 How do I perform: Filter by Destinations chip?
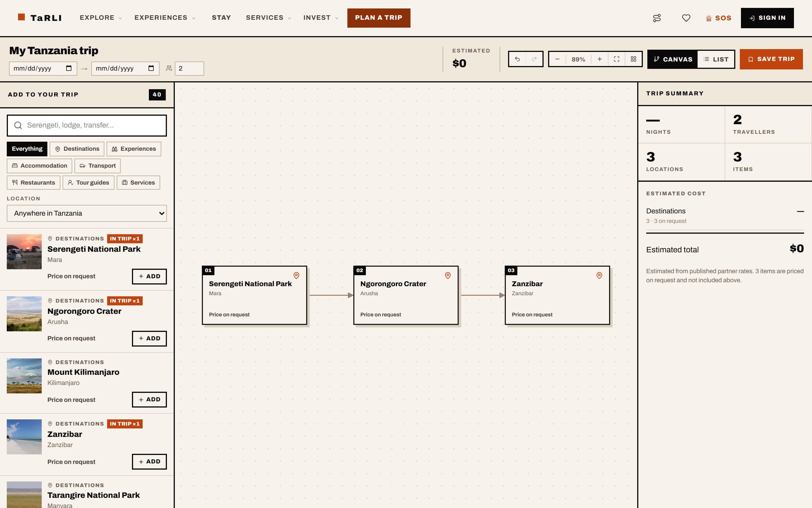77,149
